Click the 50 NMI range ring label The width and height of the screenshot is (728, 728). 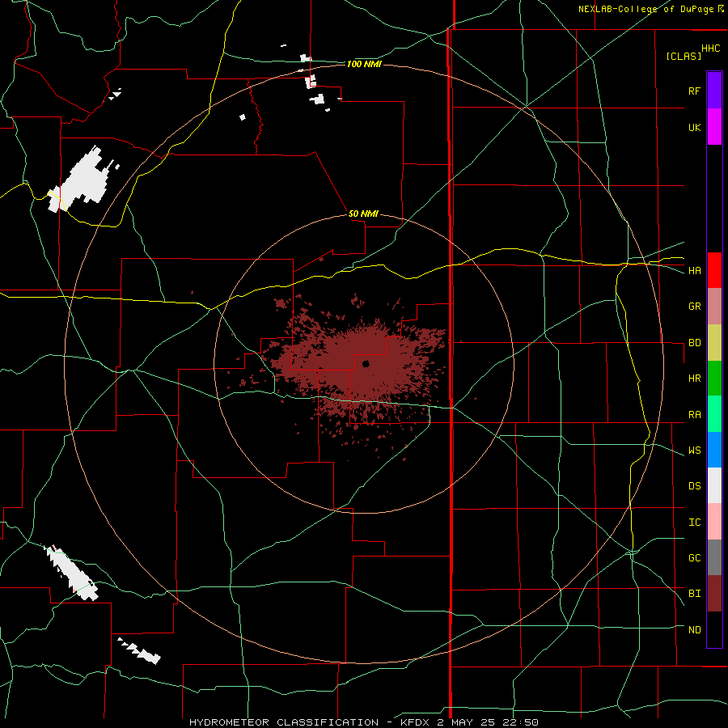tap(363, 214)
